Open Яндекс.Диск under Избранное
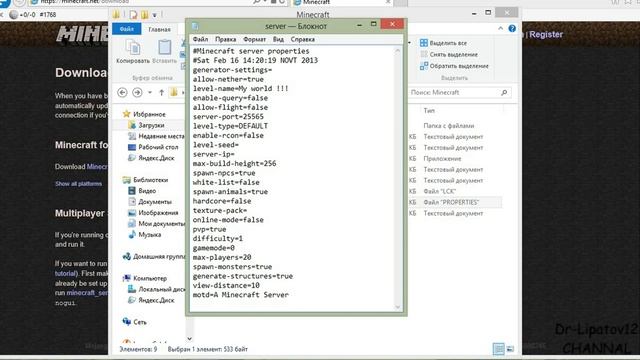This screenshot has width=640, height=360. coord(151,158)
